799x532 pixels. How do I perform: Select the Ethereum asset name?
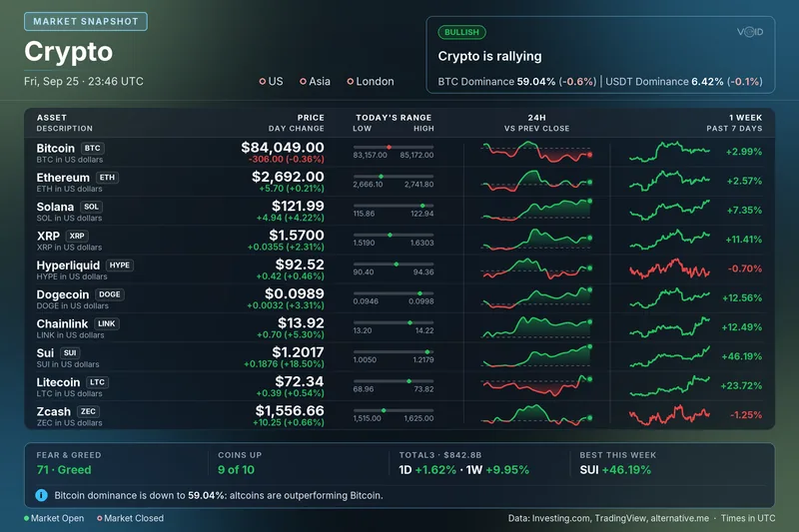(63, 177)
